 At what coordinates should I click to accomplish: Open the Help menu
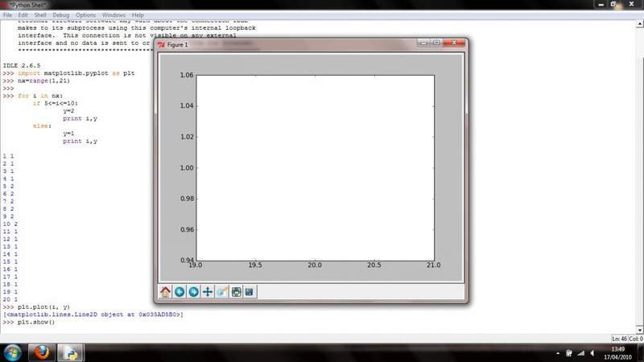138,15
